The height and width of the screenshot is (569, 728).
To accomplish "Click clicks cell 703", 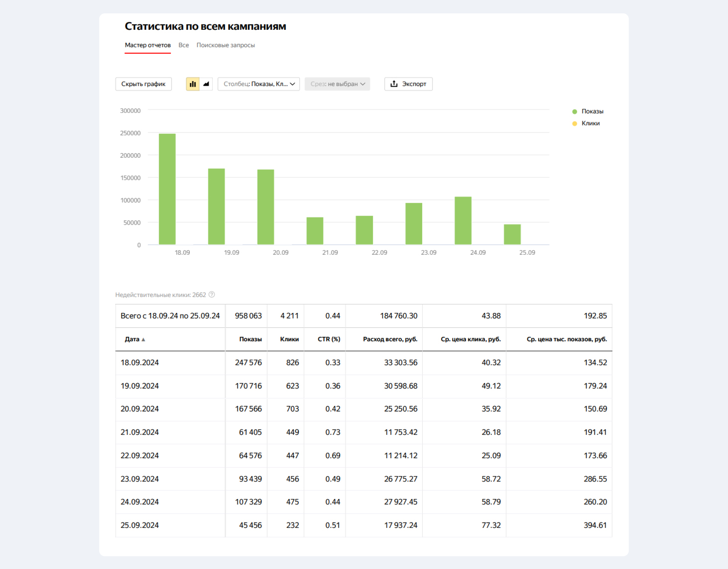I will click(x=293, y=409).
